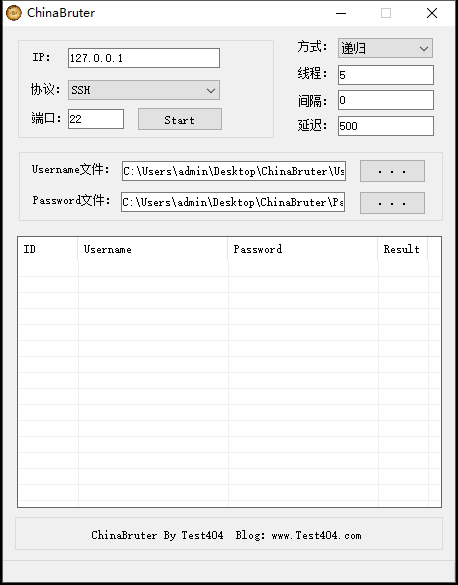
Task: Click the 间隔: label
Action: tap(312, 101)
